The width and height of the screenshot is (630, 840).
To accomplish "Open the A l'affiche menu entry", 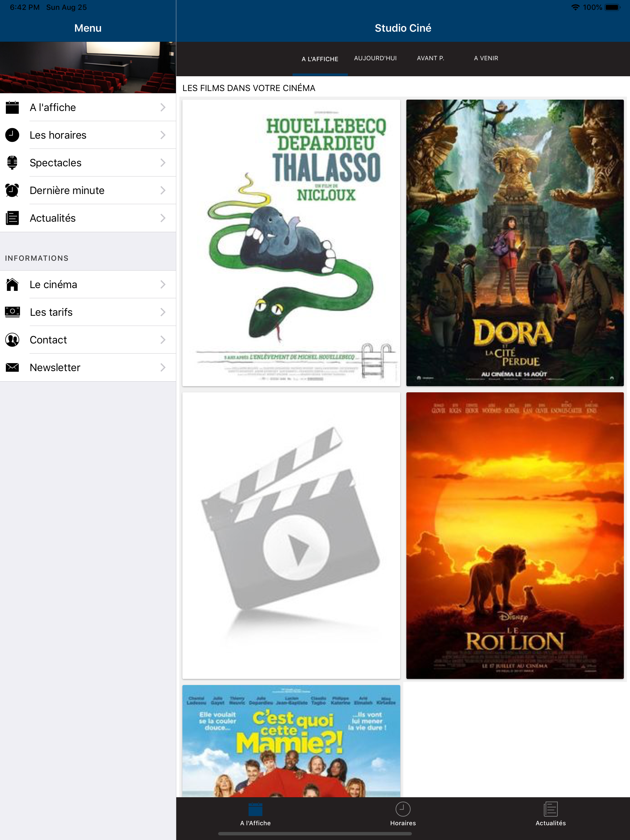I will (88, 108).
